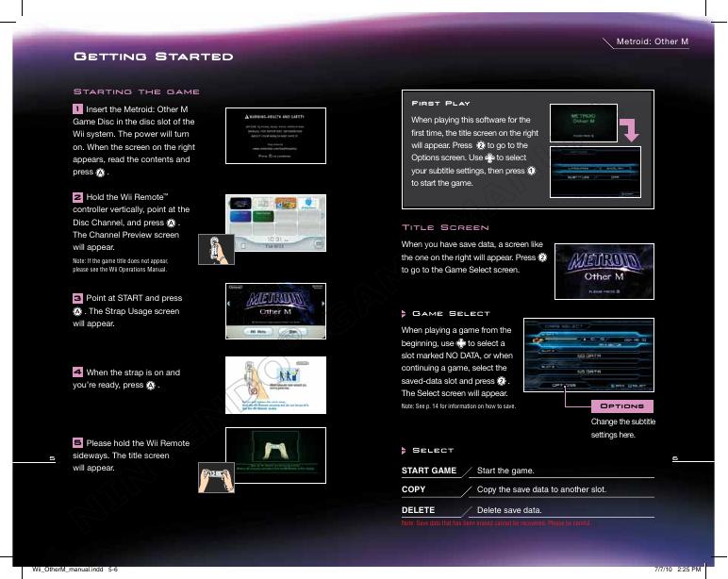The image size is (728, 579).
Task: Click the 'Getting Started' page title
Action: point(153,57)
